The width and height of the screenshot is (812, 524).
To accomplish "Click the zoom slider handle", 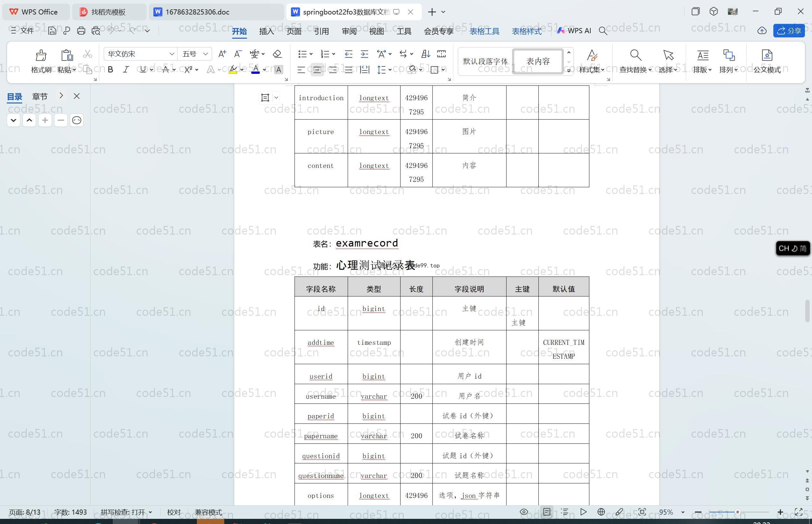I will (738, 512).
